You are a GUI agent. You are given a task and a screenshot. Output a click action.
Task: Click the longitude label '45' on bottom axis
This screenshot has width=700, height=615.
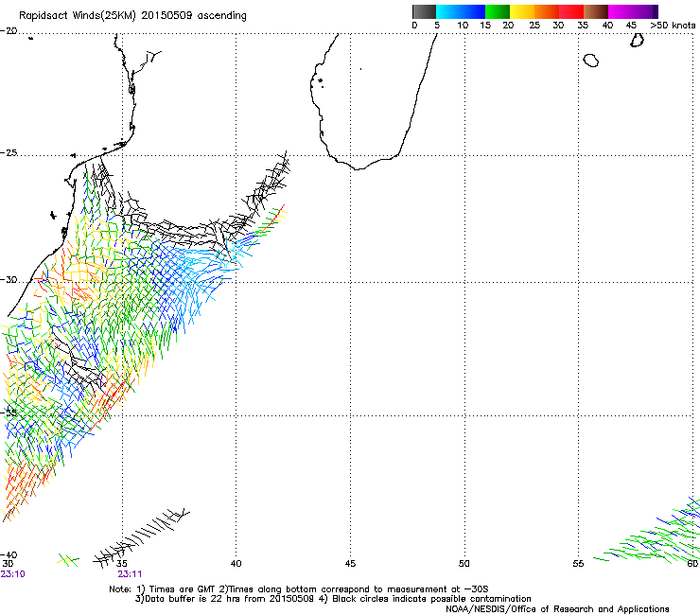coord(350,564)
